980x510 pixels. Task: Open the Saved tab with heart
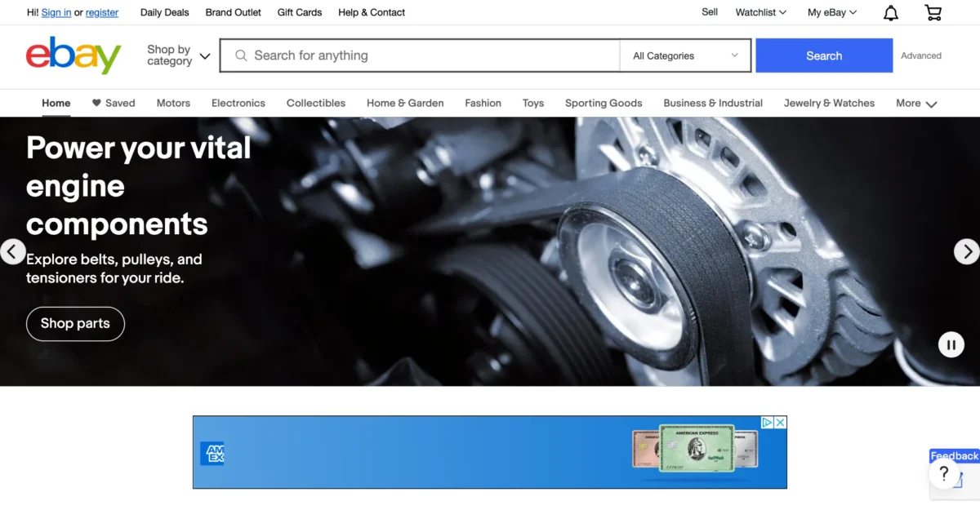click(114, 104)
